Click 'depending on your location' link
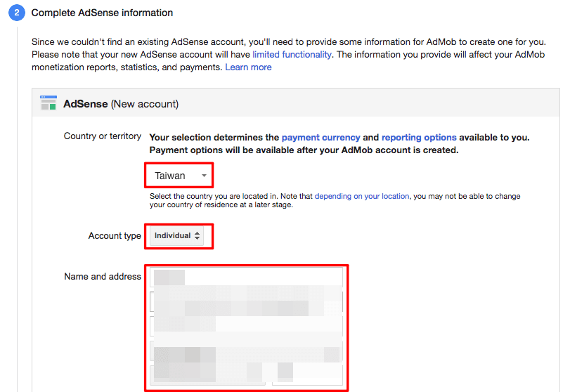This screenshot has height=392, width=570. (362, 196)
